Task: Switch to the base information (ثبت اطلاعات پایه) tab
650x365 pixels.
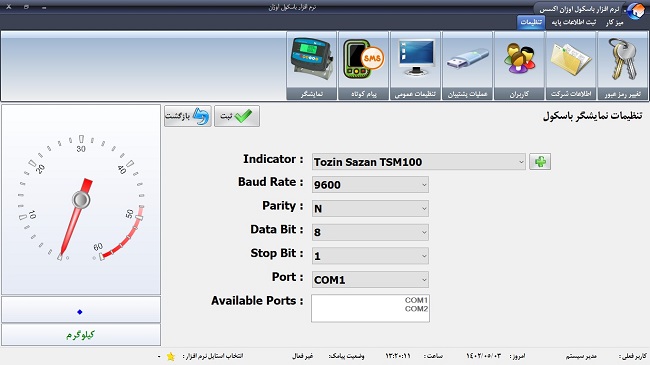Action: 574,22
